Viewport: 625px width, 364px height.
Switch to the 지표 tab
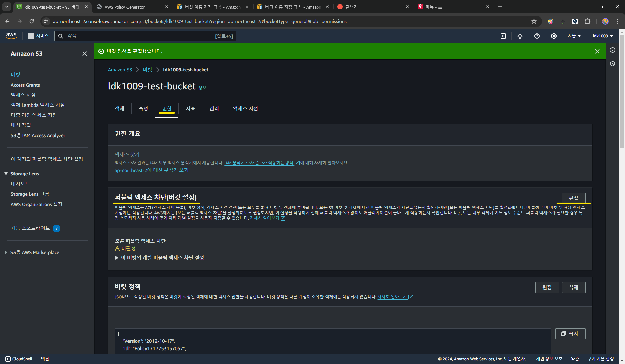tap(191, 109)
